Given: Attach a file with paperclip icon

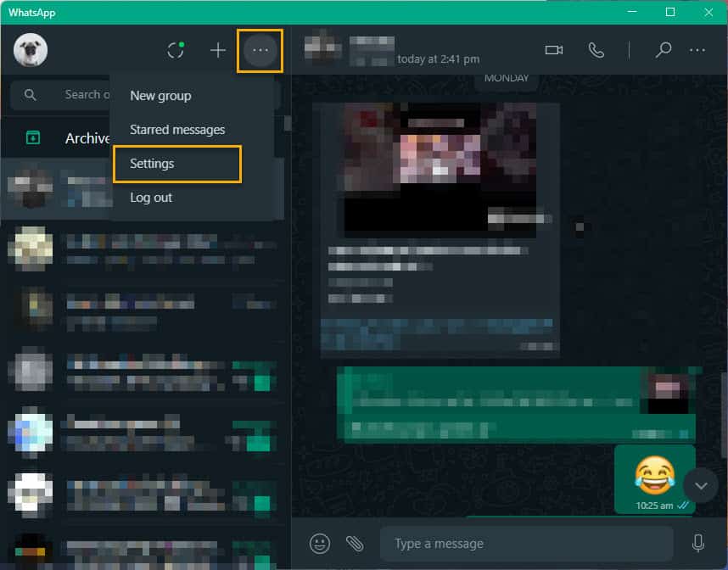Looking at the screenshot, I should (355, 543).
